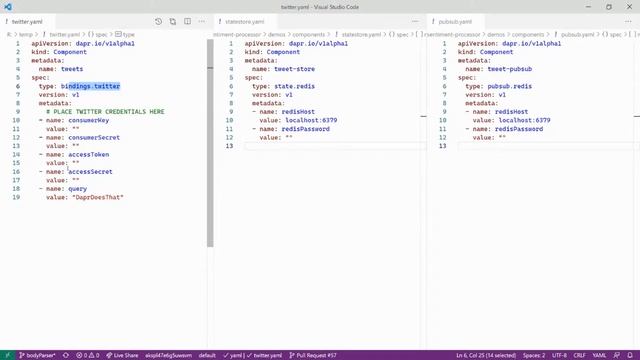Click the accessSecret name on line 16
This screenshot has height=360, width=640.
[x=90, y=172]
